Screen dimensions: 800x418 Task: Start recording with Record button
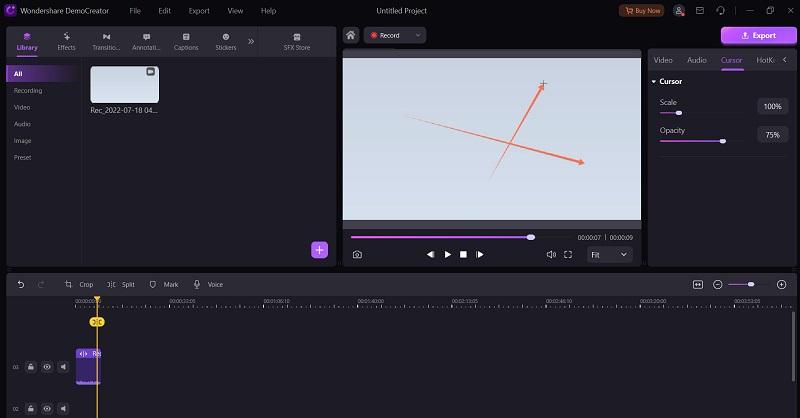pyautogui.click(x=386, y=35)
